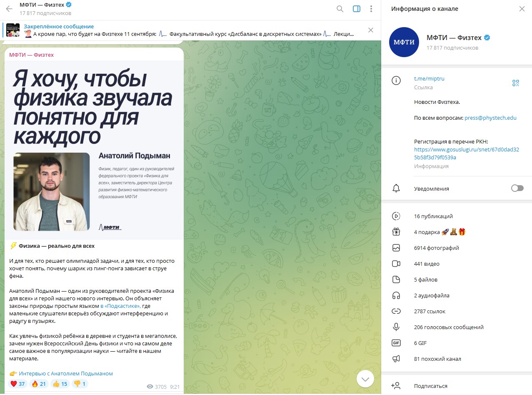
Task: View the 6 GIF shared media
Action: coord(457,343)
